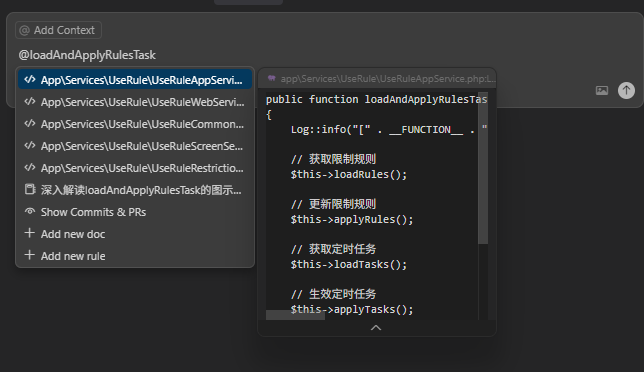The width and height of the screenshot is (644, 372).
Task: Click the // 更新限制规则 comment
Action: 333,204
